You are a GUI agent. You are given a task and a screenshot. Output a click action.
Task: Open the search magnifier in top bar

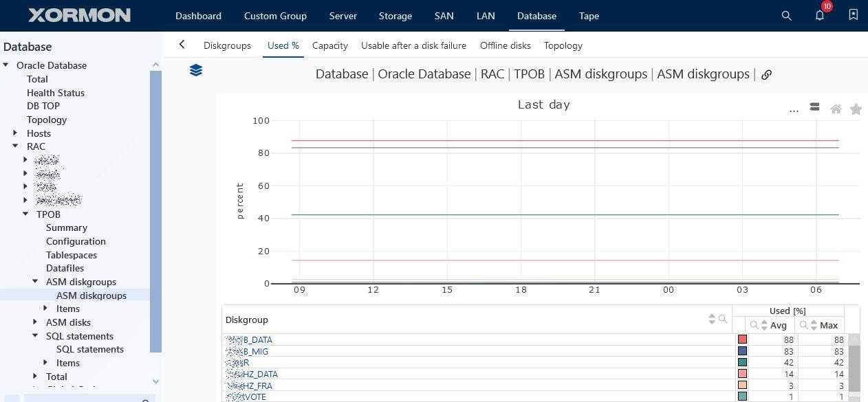coord(787,16)
